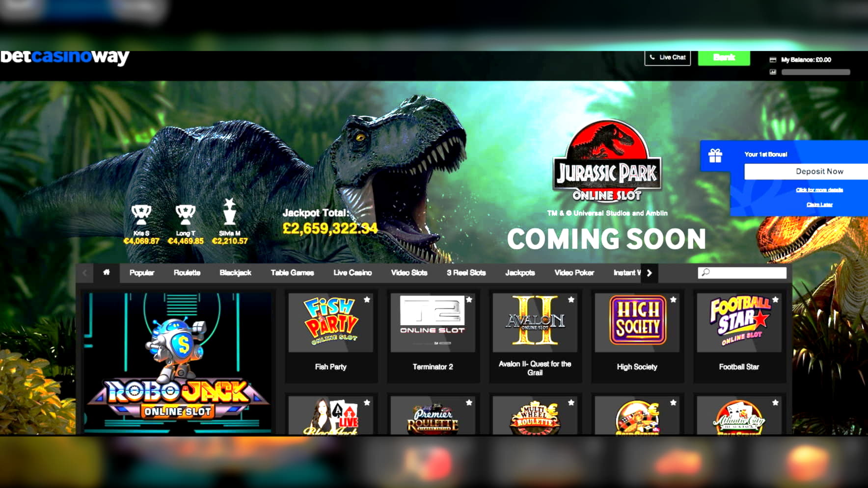Click the home icon in the games nav bar
The width and height of the screenshot is (868, 488).
point(107,272)
